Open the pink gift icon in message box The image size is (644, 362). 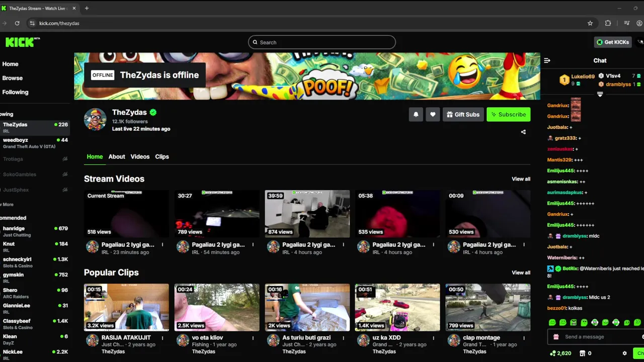click(556, 337)
